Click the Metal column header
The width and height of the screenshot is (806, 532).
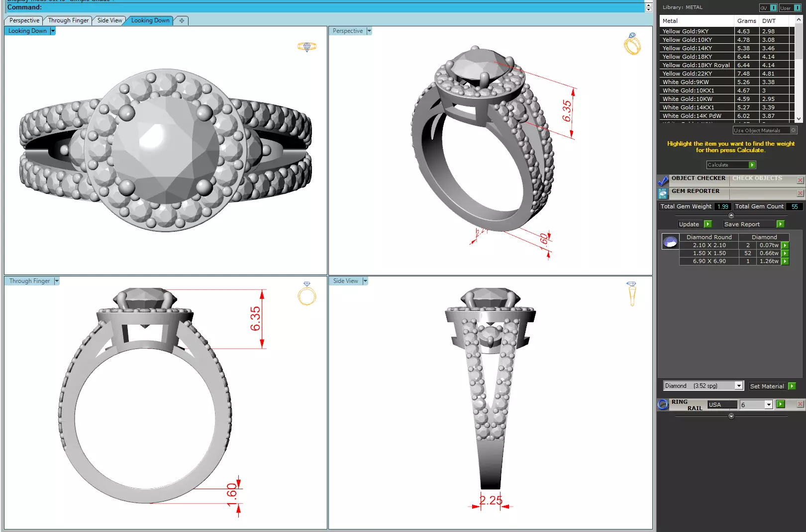697,21
